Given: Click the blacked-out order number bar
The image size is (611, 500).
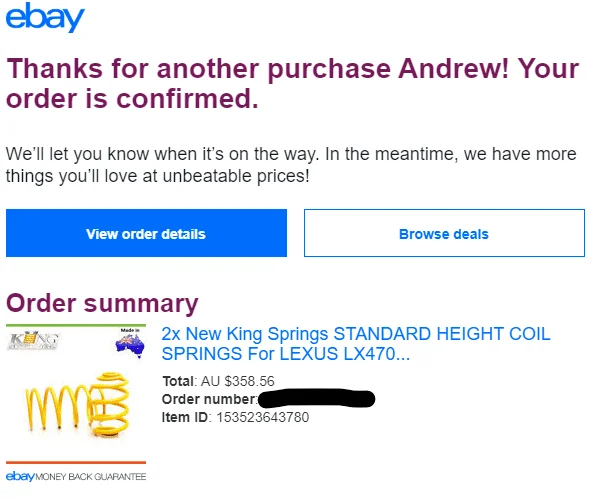Looking at the screenshot, I should (x=316, y=398).
